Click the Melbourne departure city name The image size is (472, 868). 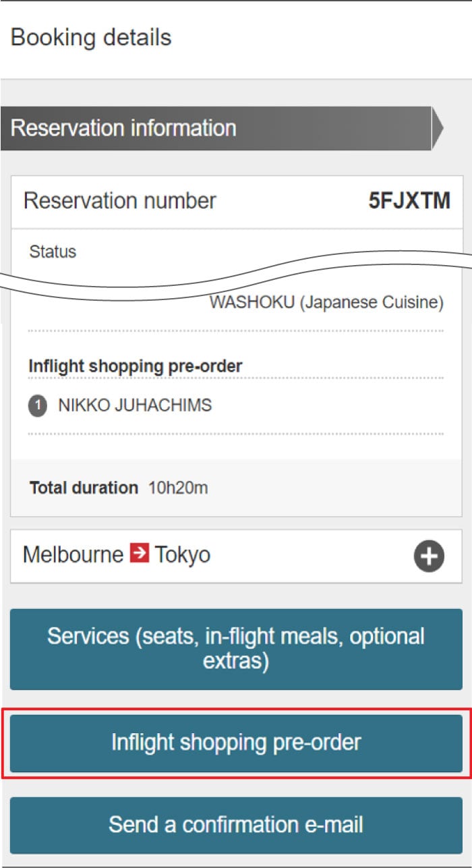point(73,555)
